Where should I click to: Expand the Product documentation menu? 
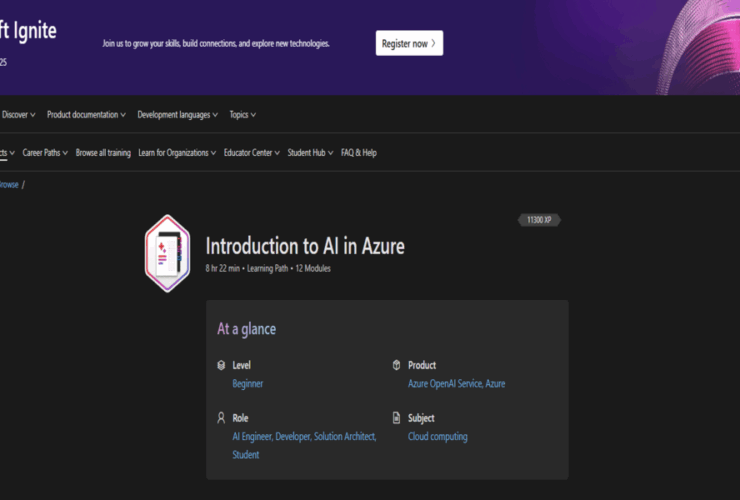(86, 115)
